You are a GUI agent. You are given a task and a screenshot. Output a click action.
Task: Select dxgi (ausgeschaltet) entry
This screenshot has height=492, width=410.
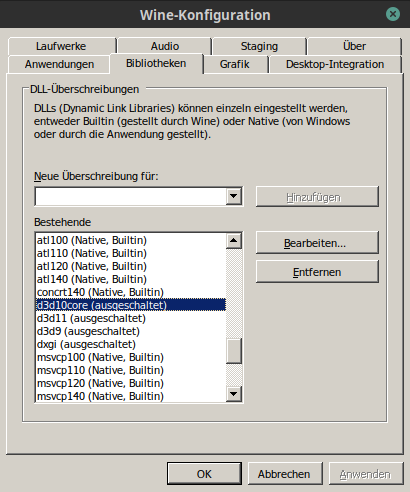click(x=131, y=344)
